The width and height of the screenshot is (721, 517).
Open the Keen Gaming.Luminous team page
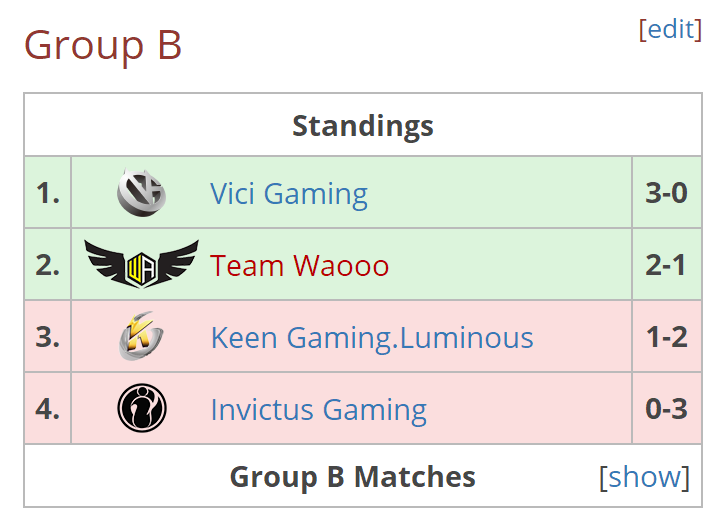(372, 338)
